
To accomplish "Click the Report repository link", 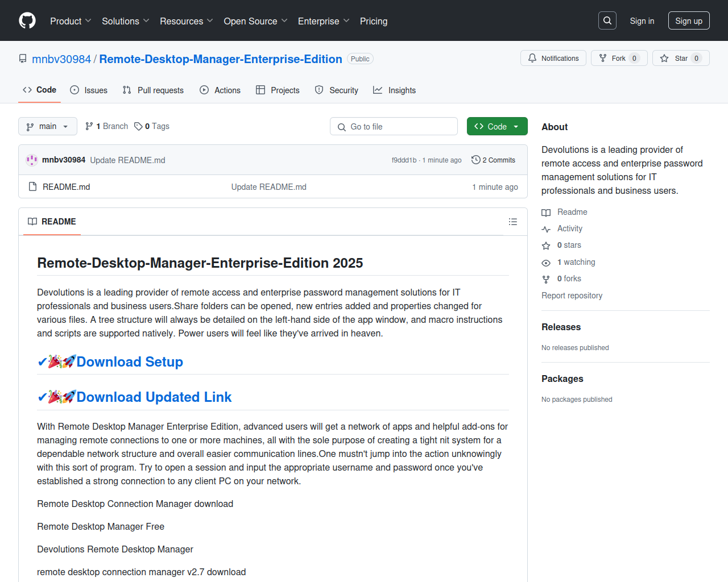I will tap(572, 296).
